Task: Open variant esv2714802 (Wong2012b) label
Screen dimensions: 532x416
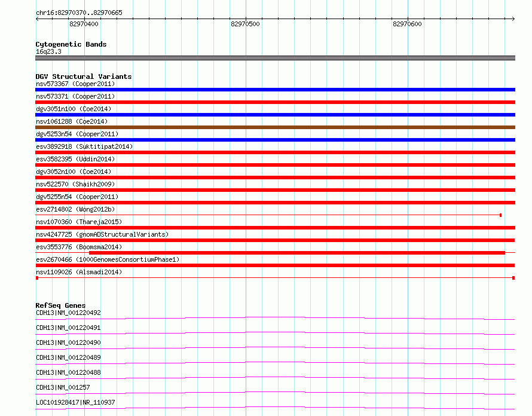Action: (75, 209)
